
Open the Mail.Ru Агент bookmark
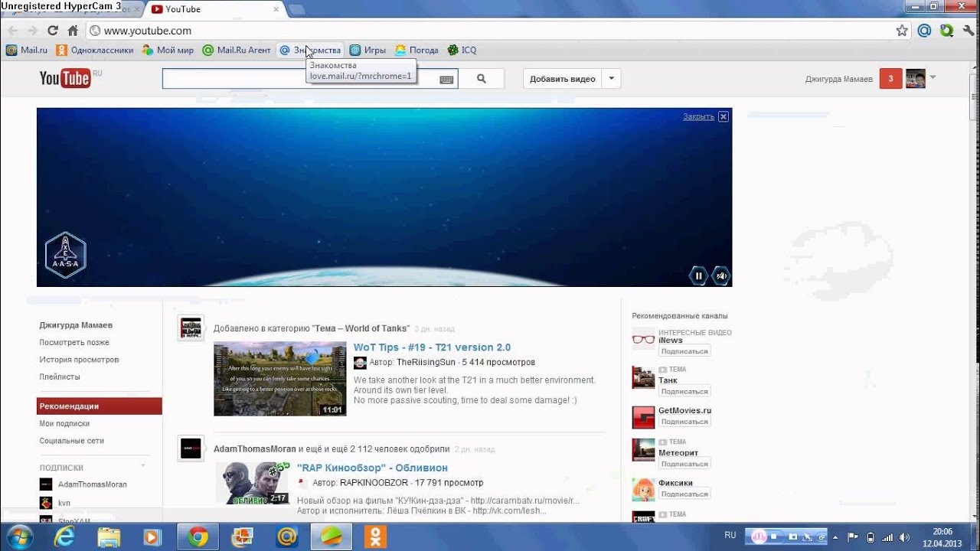click(237, 51)
